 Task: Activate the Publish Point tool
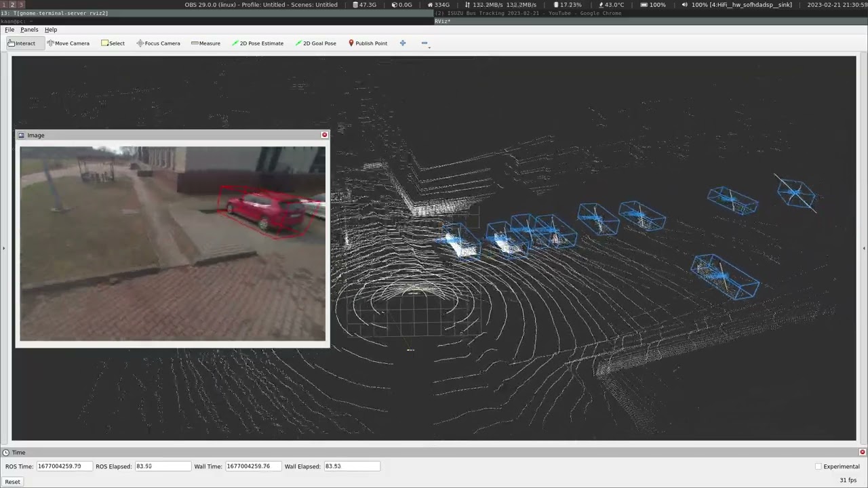368,43
